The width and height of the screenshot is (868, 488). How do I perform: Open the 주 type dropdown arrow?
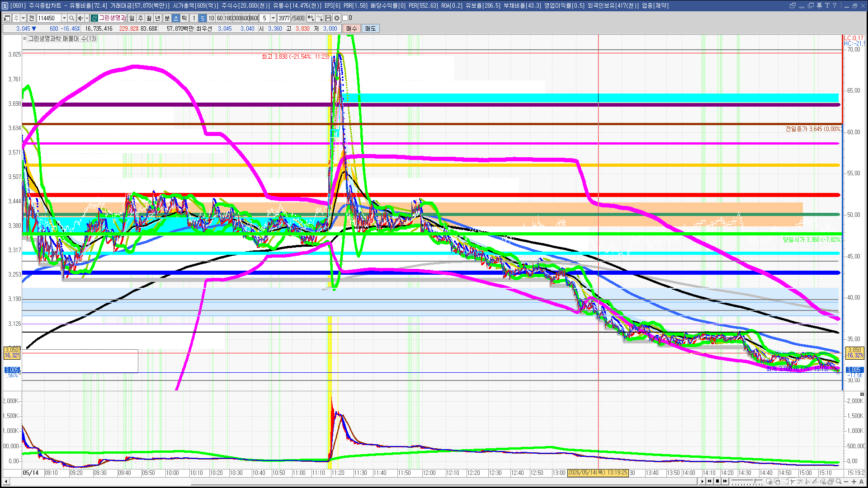click(x=23, y=18)
